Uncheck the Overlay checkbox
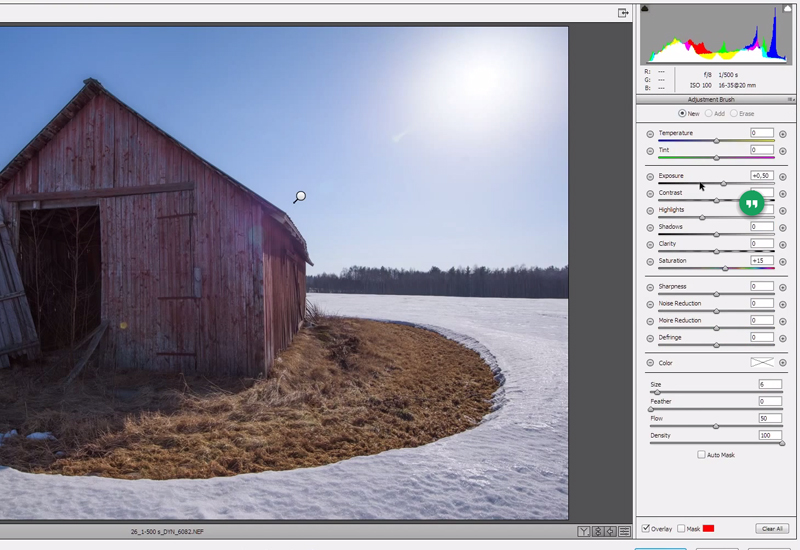The height and width of the screenshot is (550, 800). coord(646,528)
